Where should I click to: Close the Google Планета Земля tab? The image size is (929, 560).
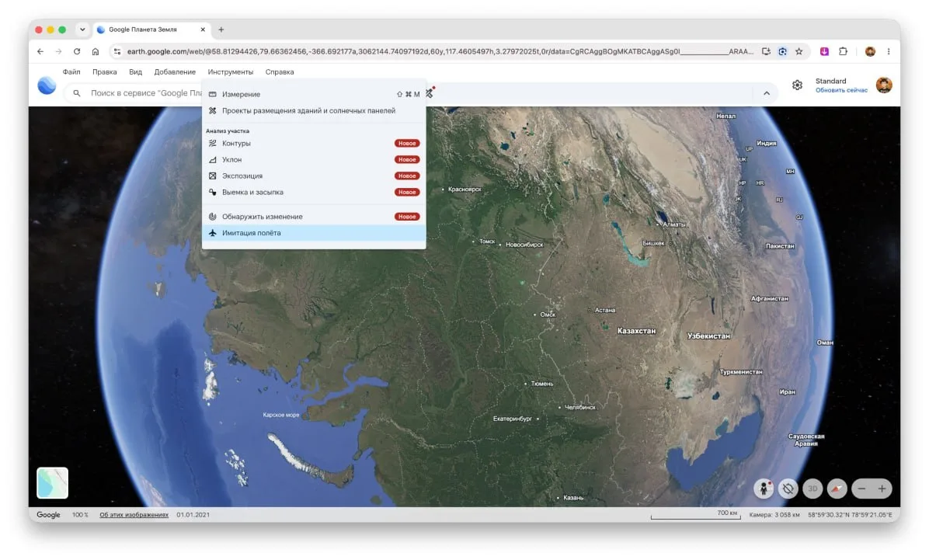point(203,30)
